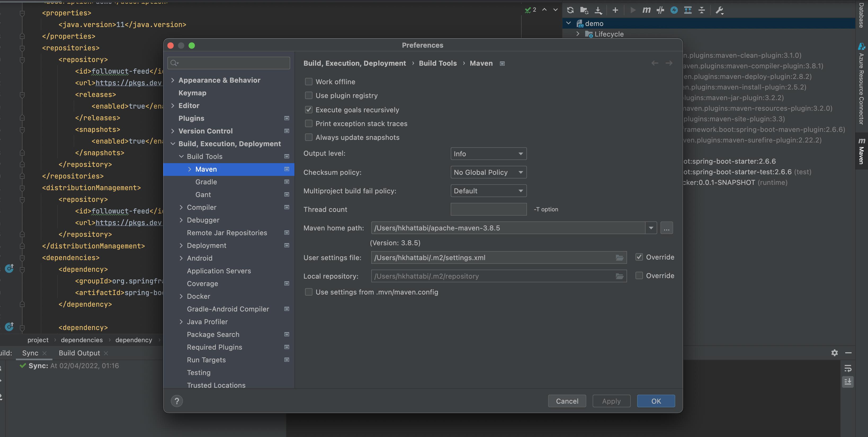Open Checksum policy dropdown

488,172
